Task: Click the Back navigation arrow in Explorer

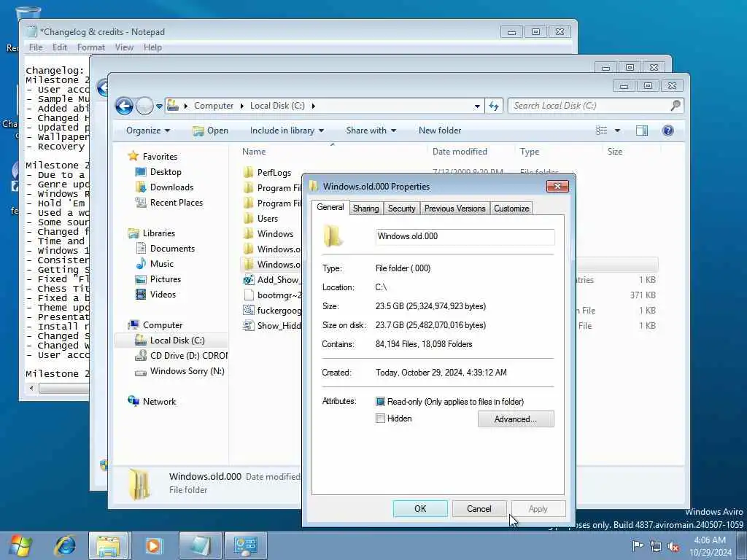Action: [x=124, y=106]
